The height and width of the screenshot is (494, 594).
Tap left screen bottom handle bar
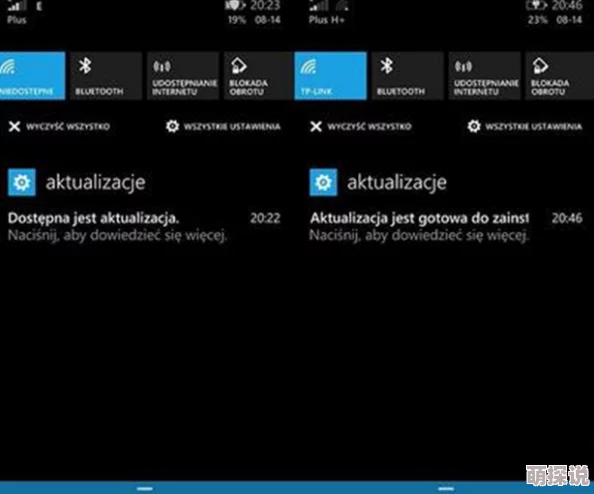145,488
